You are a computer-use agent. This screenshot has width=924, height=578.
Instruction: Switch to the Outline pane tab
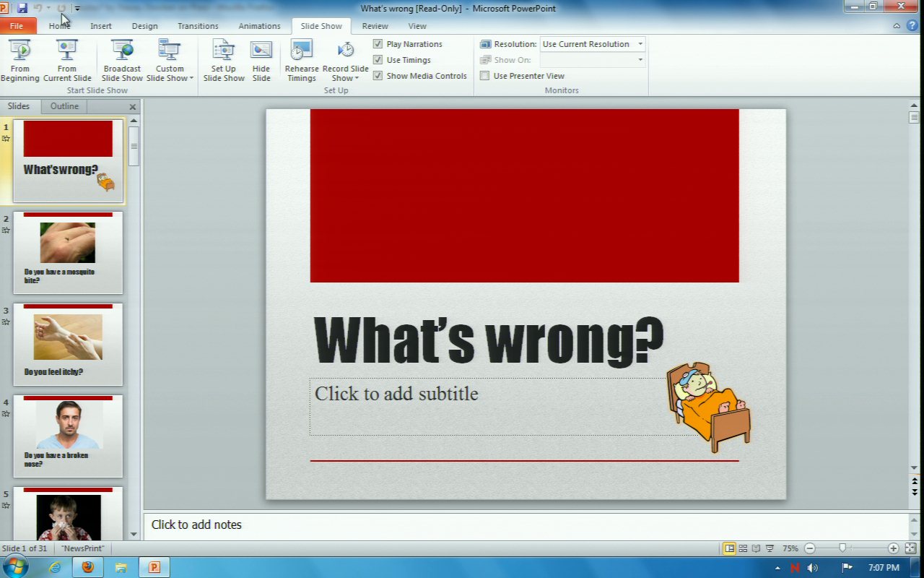[x=64, y=106]
